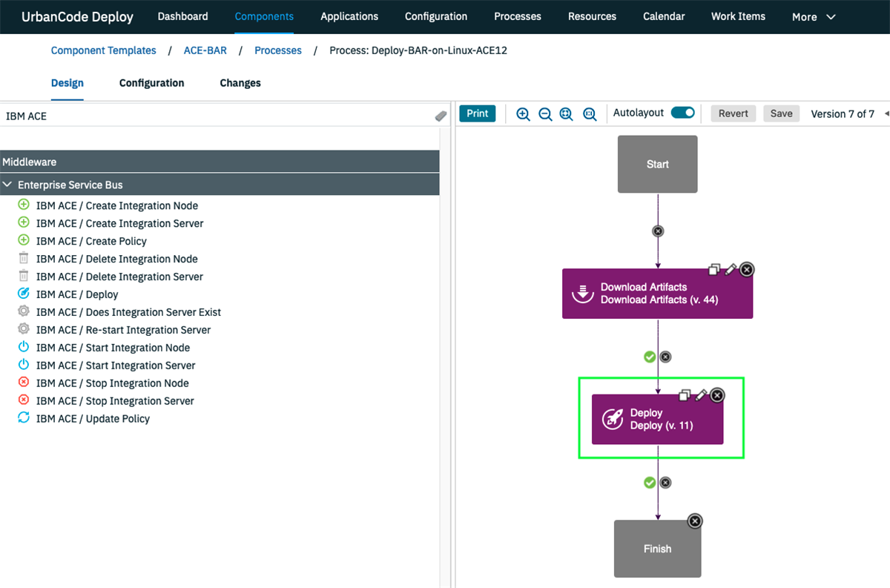Remove the Finish step via its X icon
Viewport: 890px width, 588px height.
click(x=694, y=521)
